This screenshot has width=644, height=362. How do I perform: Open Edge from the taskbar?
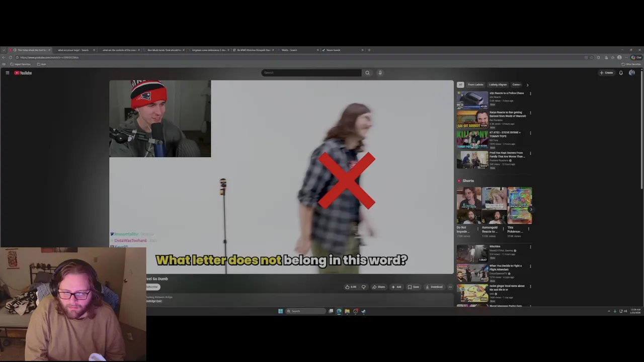[x=339, y=311]
